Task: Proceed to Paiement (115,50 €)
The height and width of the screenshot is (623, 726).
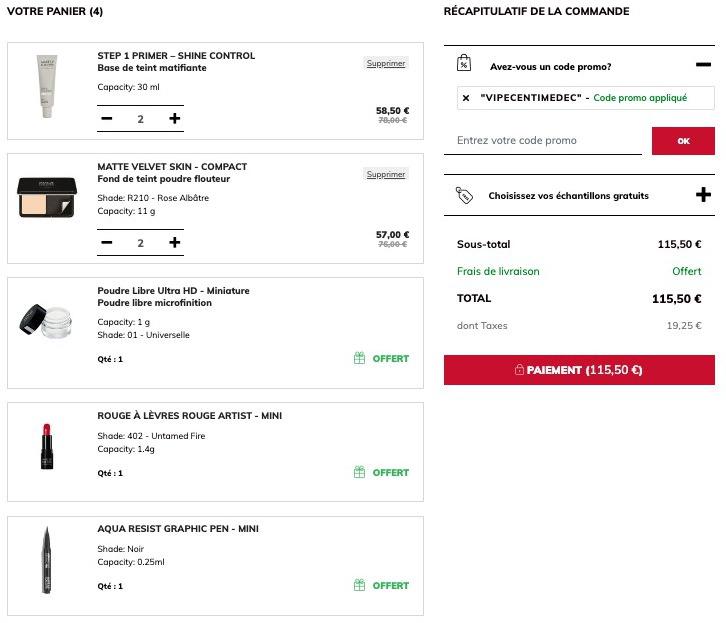Action: [579, 370]
